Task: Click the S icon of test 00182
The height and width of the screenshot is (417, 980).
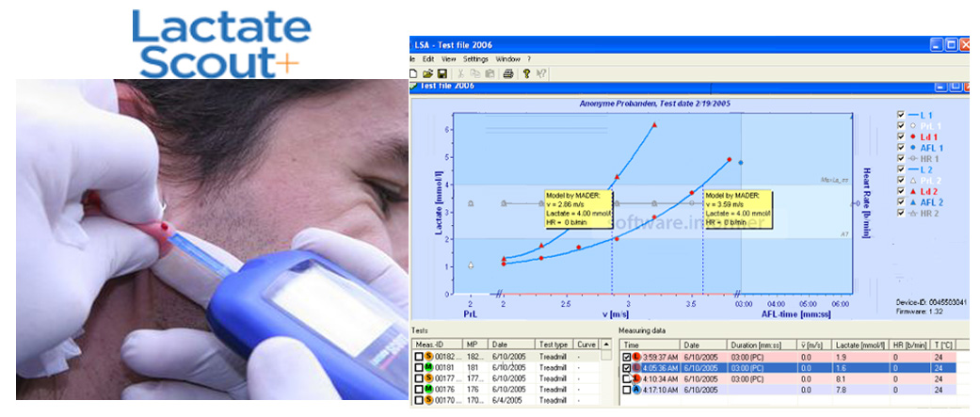Action: [x=428, y=357]
